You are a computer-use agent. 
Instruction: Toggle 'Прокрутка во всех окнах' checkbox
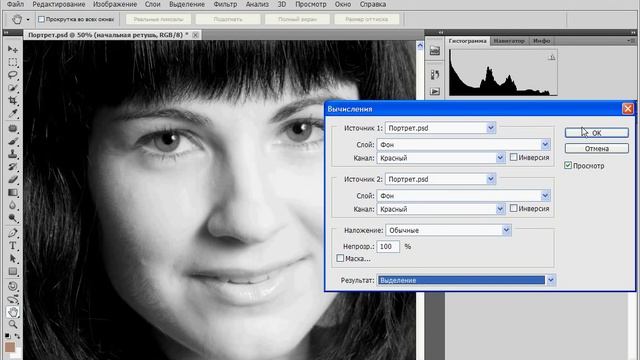tap(41, 19)
